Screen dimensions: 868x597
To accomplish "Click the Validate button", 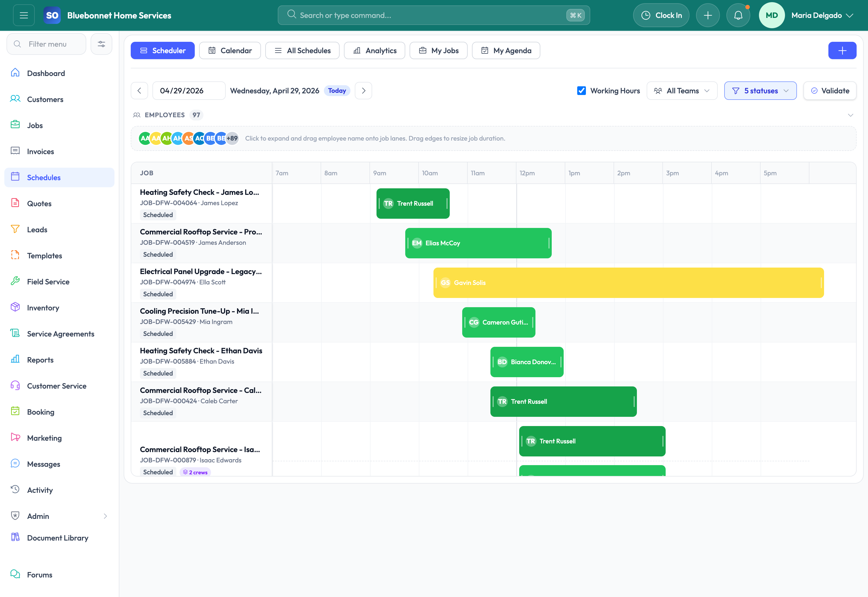I will 830,91.
